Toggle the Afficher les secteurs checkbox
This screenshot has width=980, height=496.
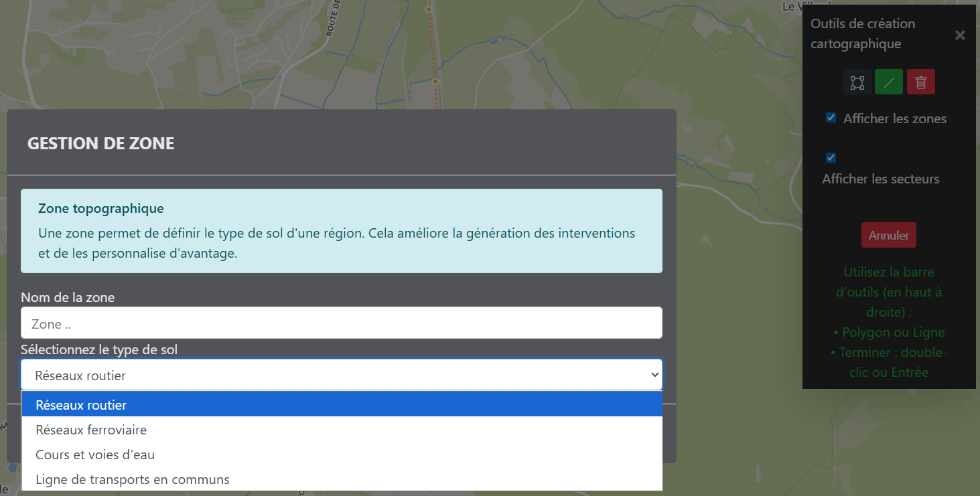click(831, 158)
